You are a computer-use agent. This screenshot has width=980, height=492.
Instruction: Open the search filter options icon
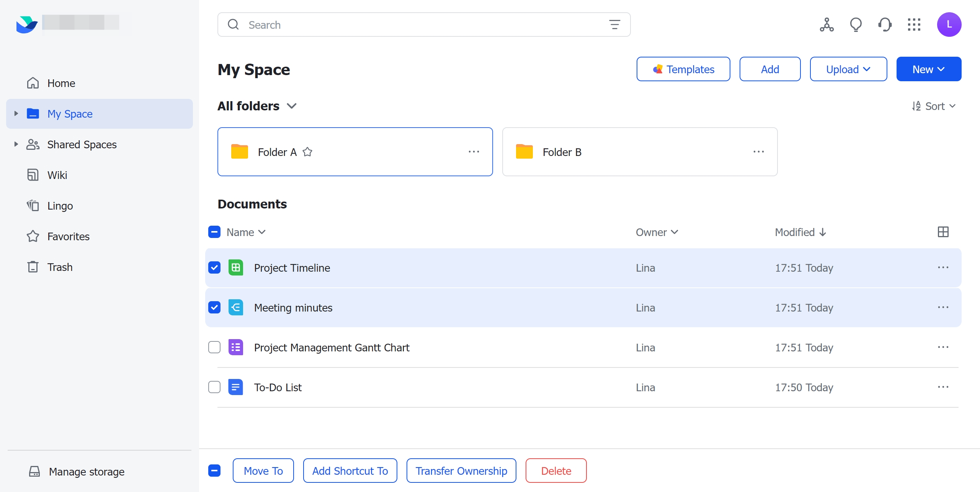click(614, 24)
